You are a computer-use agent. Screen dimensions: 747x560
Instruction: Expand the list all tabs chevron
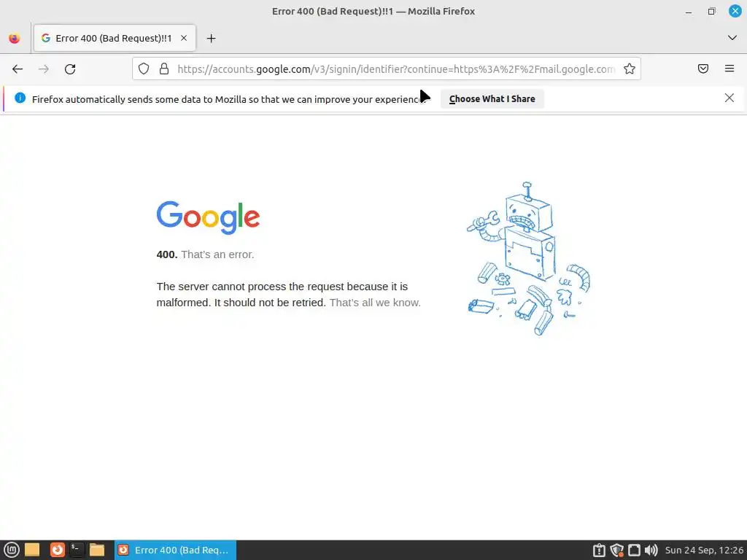[x=732, y=38]
